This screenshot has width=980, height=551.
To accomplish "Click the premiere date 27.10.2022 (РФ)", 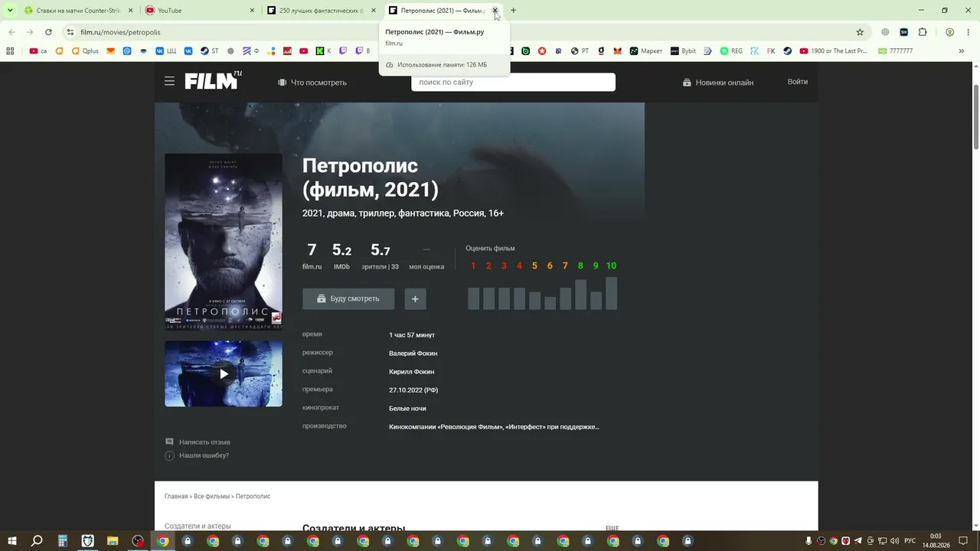I will point(413,390).
